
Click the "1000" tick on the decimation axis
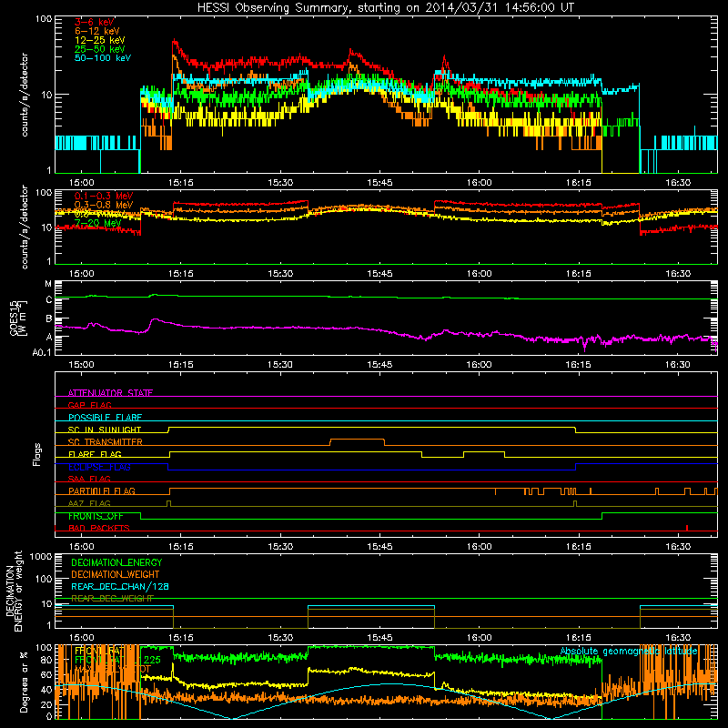click(x=41, y=556)
